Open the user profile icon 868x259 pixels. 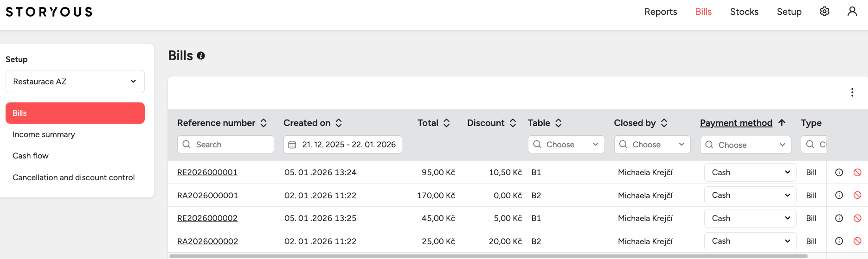pos(852,12)
